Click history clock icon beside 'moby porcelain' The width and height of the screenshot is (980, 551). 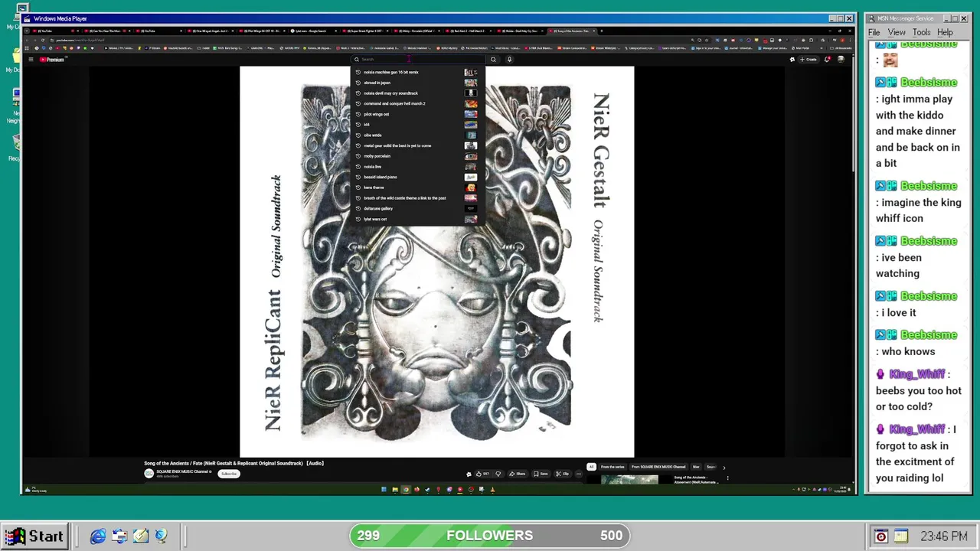tap(358, 156)
